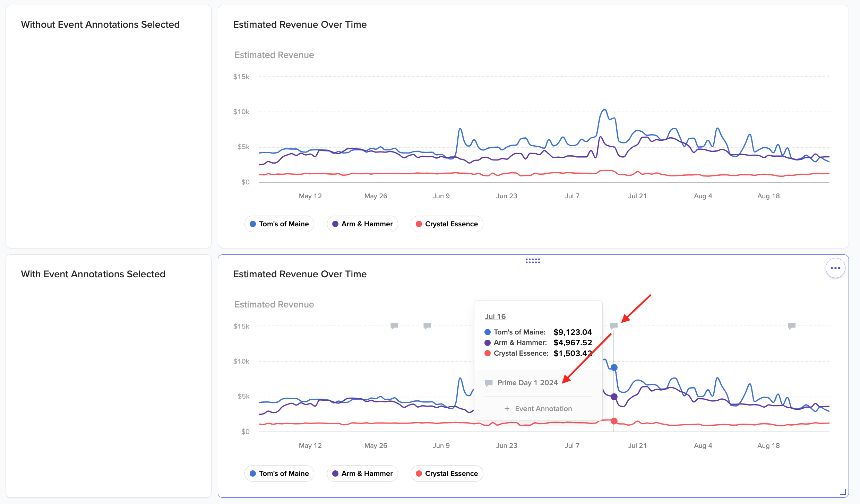860x504 pixels.
Task: Click the Aug 4 date label in the upper chart
Action: [703, 196]
